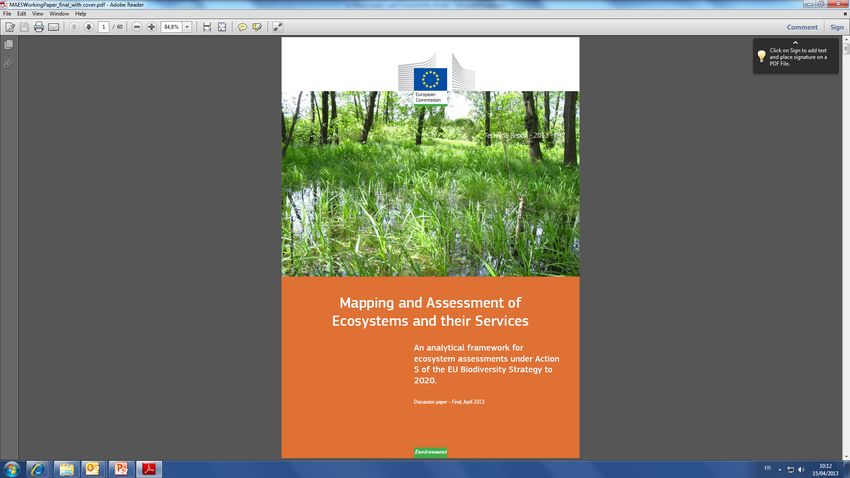
Task: Open the File menu
Action: click(x=7, y=14)
